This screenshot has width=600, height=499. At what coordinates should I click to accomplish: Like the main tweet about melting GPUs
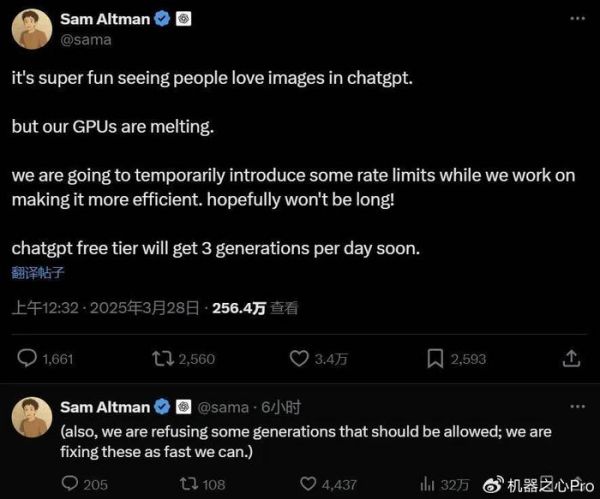(298, 358)
